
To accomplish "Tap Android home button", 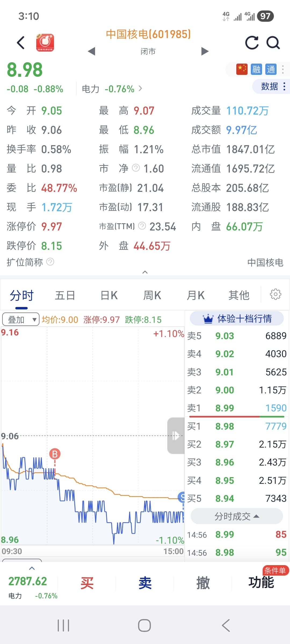I will [144, 625].
